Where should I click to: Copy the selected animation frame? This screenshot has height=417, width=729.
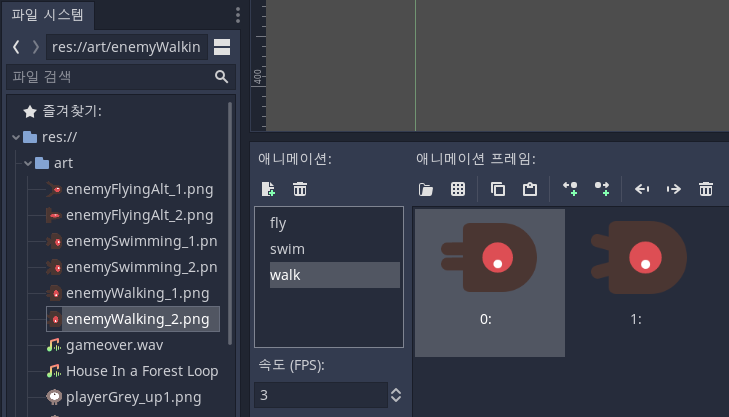(x=497, y=189)
